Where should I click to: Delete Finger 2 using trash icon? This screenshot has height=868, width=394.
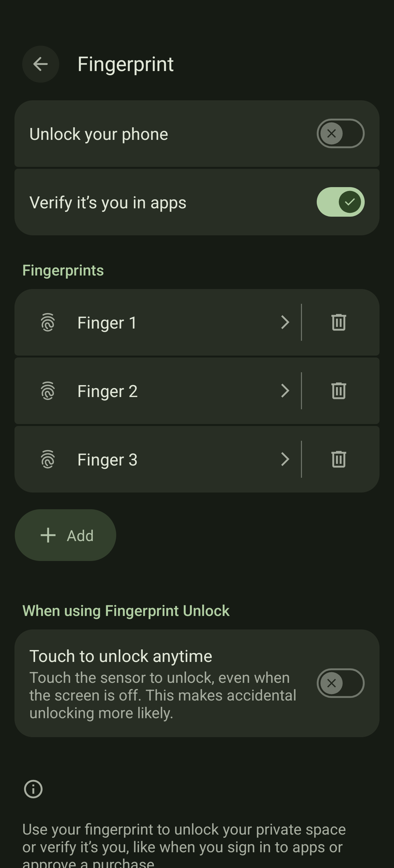coord(338,391)
